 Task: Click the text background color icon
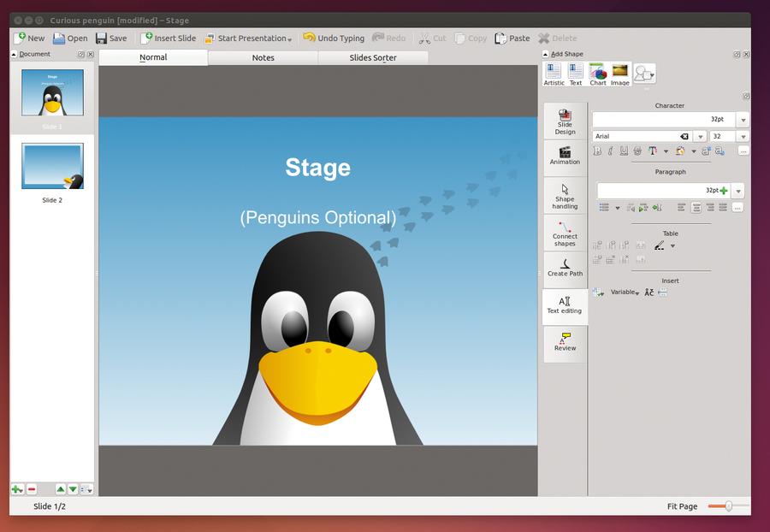click(680, 151)
